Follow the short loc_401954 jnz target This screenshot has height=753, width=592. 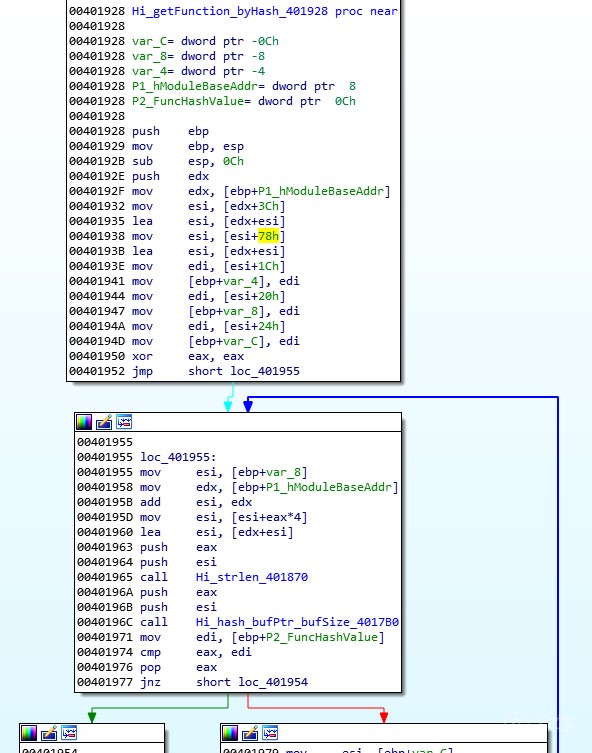click(x=252, y=682)
